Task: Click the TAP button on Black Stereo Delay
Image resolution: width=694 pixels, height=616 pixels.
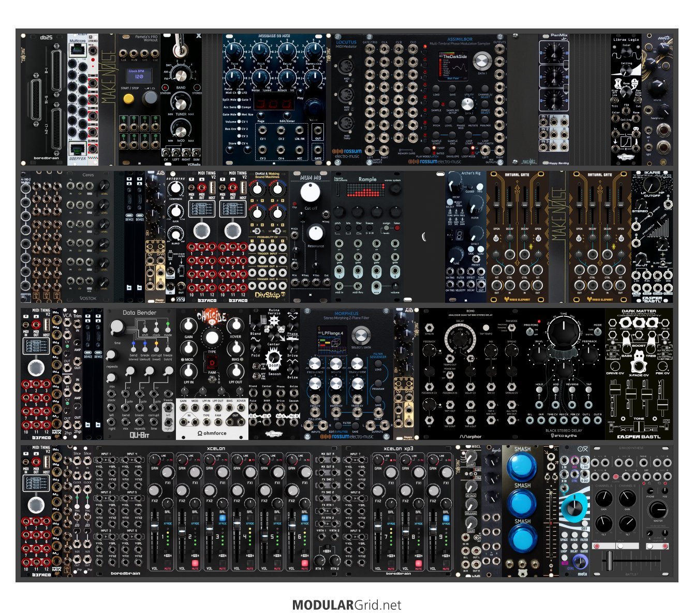Action: [589, 391]
